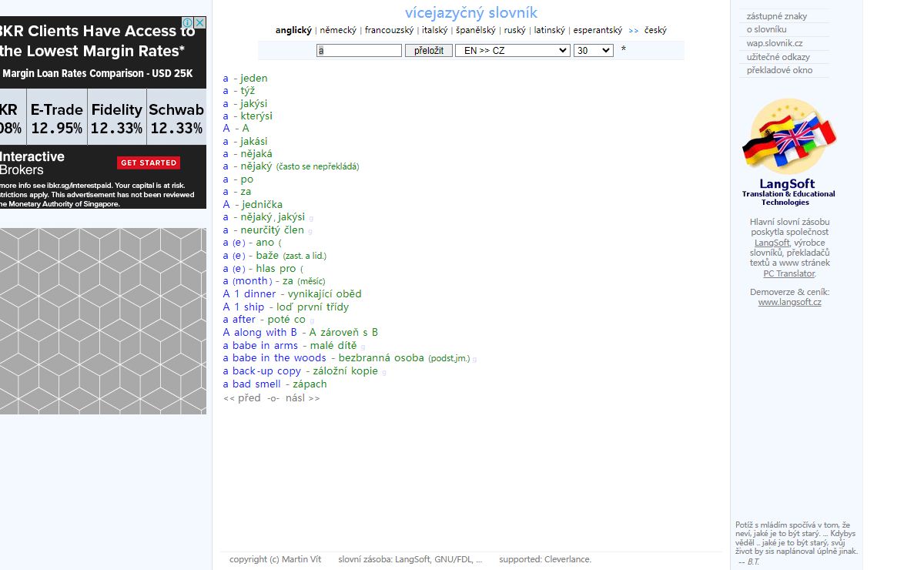Image resolution: width=924 pixels, height=570 pixels.
Task: Open the 'wap.slovnik.cz' link
Action: click(x=774, y=43)
